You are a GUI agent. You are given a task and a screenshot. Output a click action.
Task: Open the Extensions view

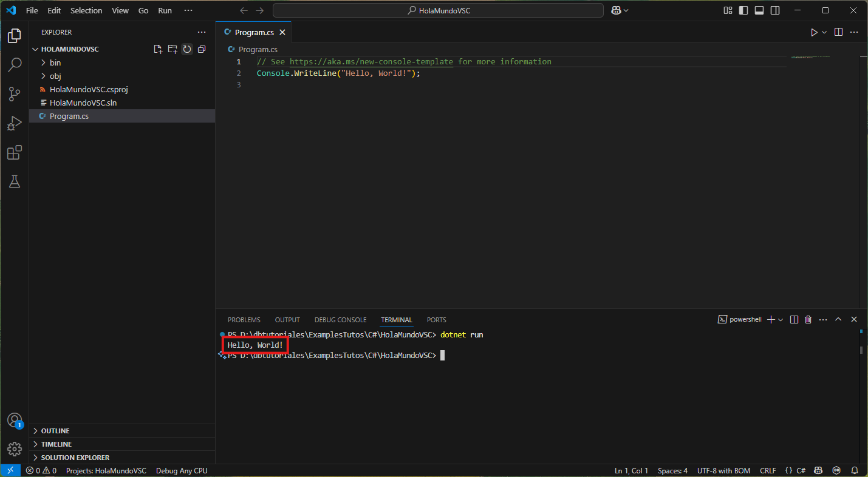[15, 152]
